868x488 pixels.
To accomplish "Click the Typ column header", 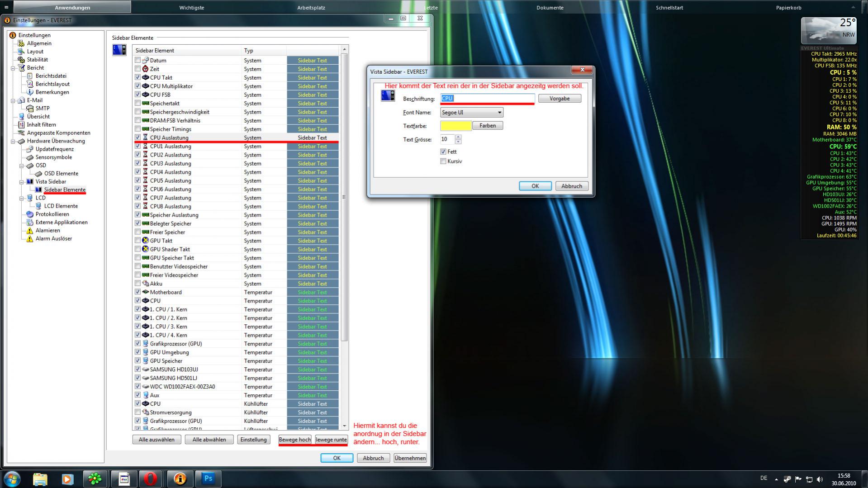I will (x=264, y=51).
